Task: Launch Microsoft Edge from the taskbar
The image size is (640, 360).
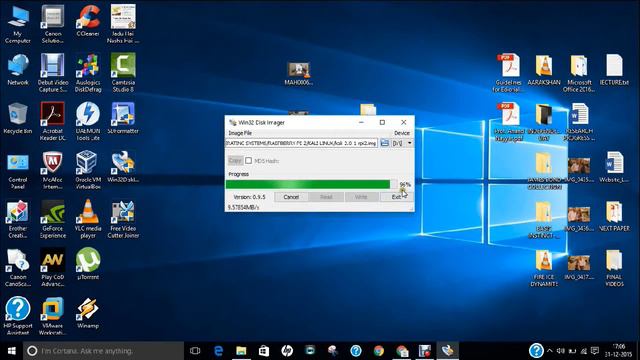Action: [x=218, y=351]
